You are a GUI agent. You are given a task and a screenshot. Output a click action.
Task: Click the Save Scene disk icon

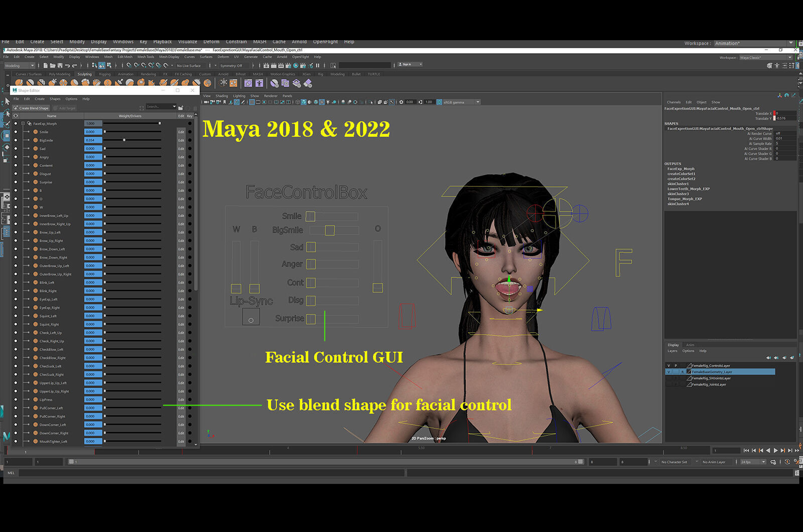coord(60,66)
